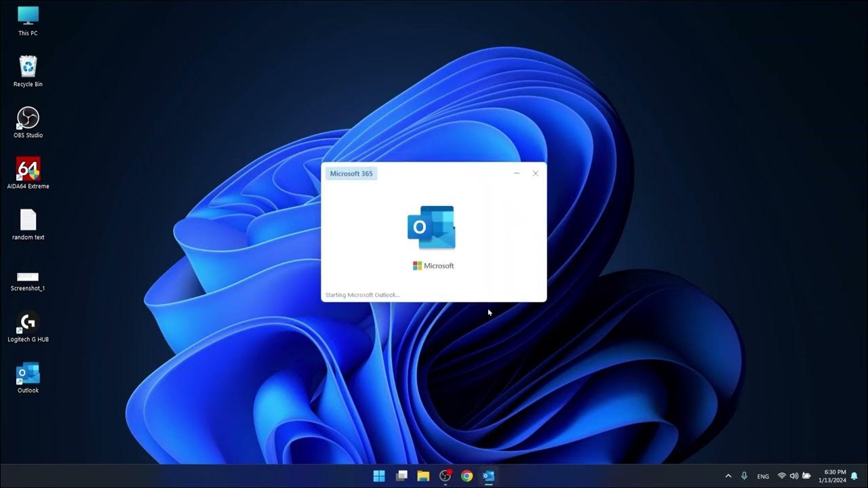Open File Explorer from the taskbar

pyautogui.click(x=423, y=476)
